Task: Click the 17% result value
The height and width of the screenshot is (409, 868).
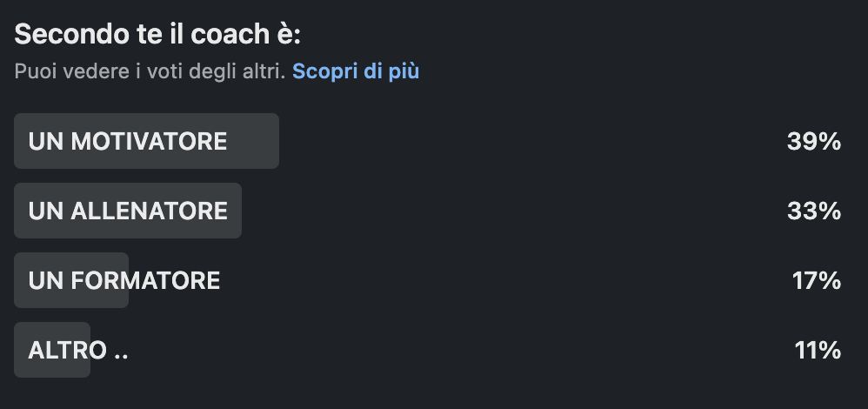Action: pos(817,280)
